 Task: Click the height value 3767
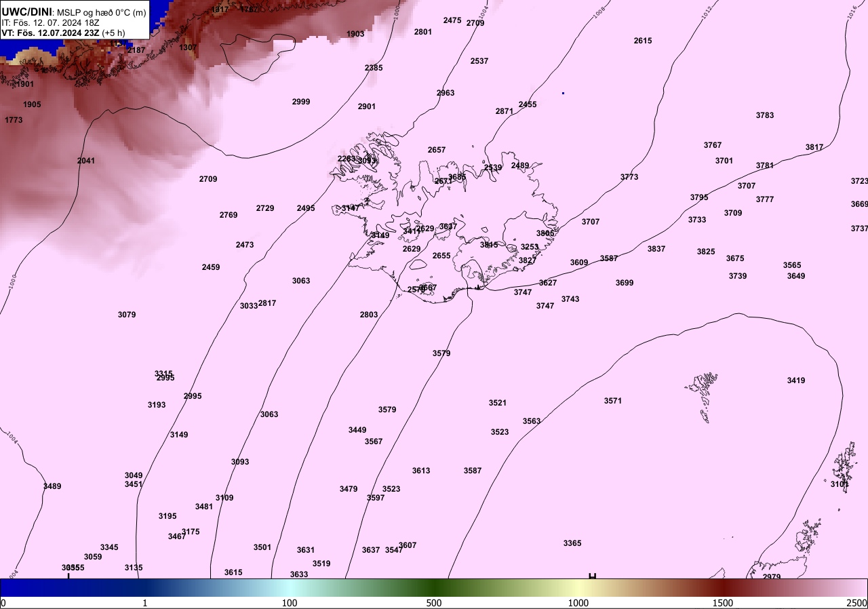click(713, 145)
